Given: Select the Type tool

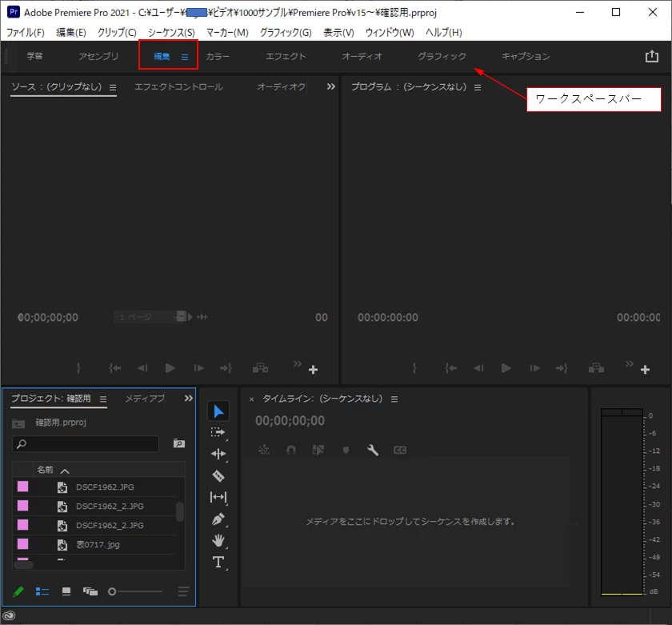Looking at the screenshot, I should tap(218, 562).
